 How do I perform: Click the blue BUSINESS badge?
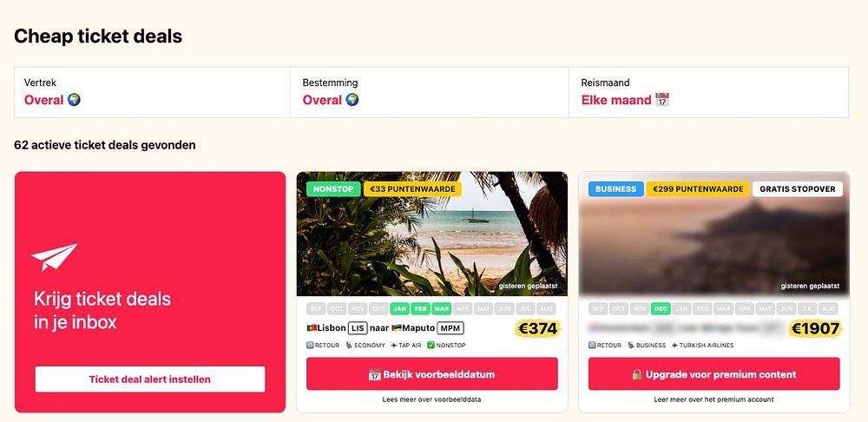click(x=616, y=188)
